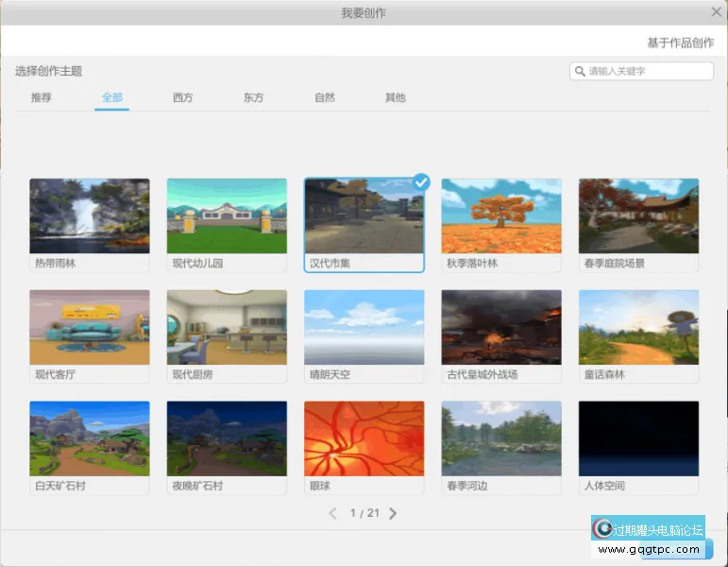
Task: Select the 春季庭院场景 theme thumbnail
Action: 639,216
